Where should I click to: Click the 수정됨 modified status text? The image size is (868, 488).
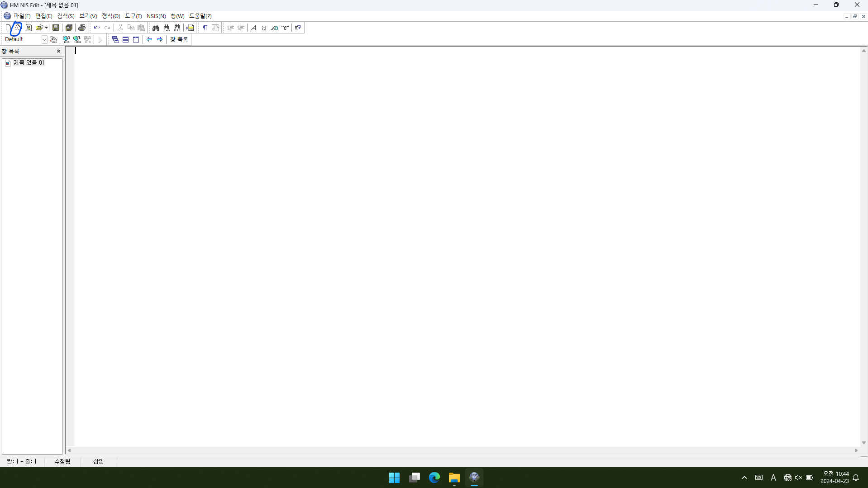(x=62, y=461)
